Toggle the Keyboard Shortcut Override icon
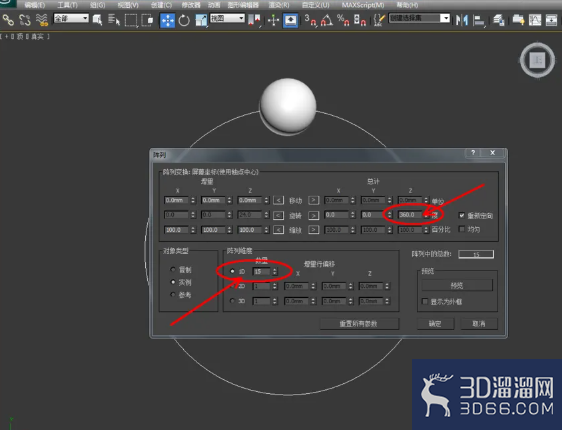This screenshot has width=562, height=430. coord(290,20)
